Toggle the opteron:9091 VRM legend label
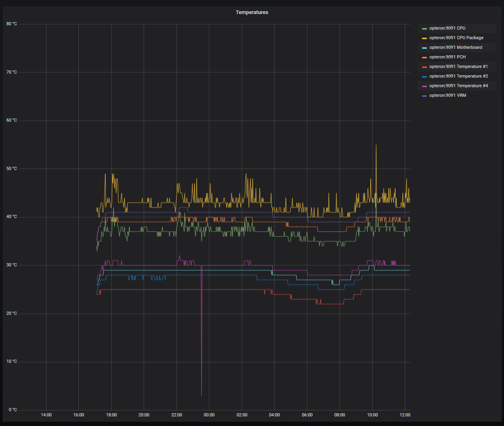This screenshot has width=504, height=426. click(x=448, y=96)
